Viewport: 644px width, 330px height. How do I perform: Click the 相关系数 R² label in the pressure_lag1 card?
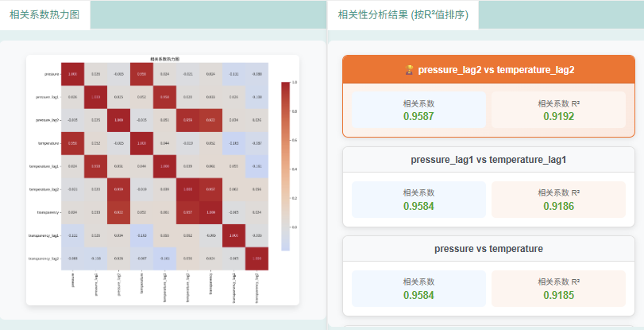[558, 192]
